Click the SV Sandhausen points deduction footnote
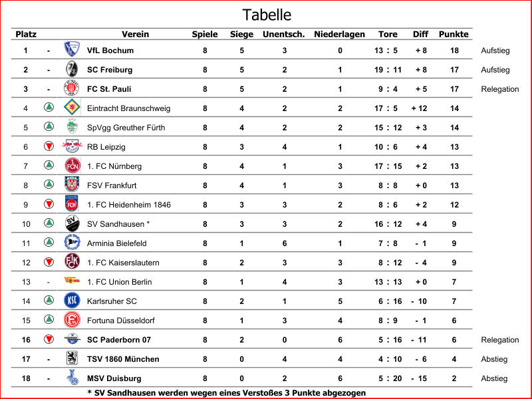Screen dimensions: 532x399 click(x=226, y=393)
